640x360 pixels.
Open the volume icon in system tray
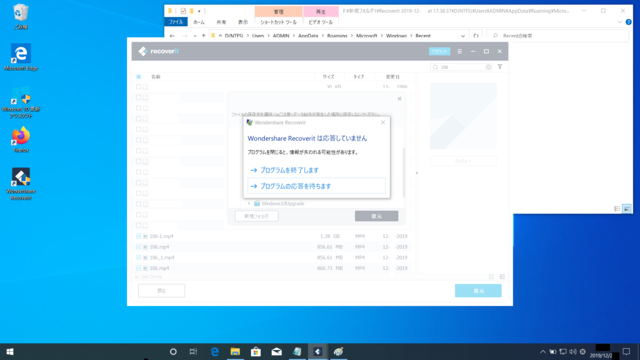(x=573, y=352)
